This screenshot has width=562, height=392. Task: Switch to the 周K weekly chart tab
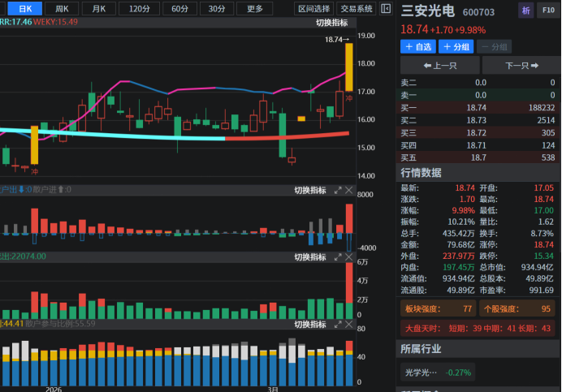(x=63, y=9)
